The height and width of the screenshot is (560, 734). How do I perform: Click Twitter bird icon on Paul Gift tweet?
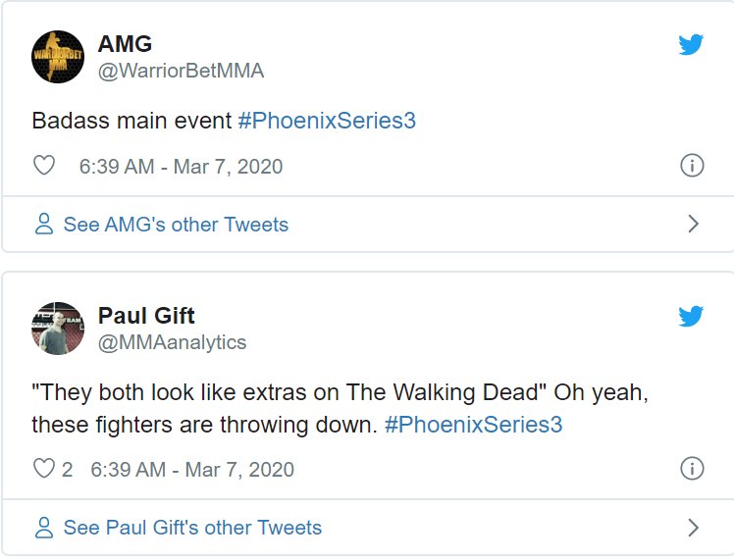(x=691, y=316)
